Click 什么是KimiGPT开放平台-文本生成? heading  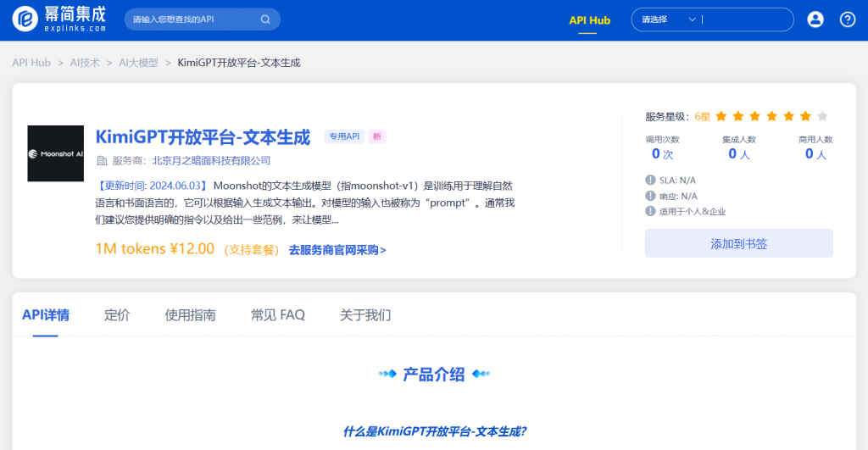(x=435, y=431)
